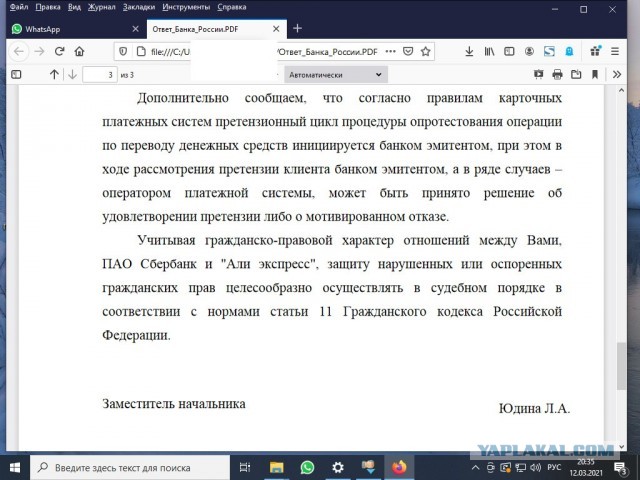The image size is (640, 480).
Task: Open the Windows Start menu
Action: tap(15, 467)
